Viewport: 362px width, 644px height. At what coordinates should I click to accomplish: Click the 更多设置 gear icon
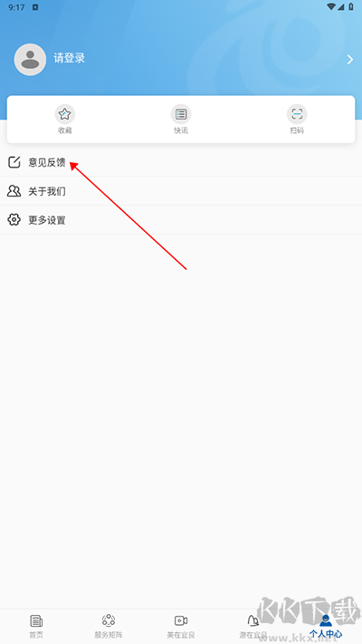pyautogui.click(x=14, y=220)
